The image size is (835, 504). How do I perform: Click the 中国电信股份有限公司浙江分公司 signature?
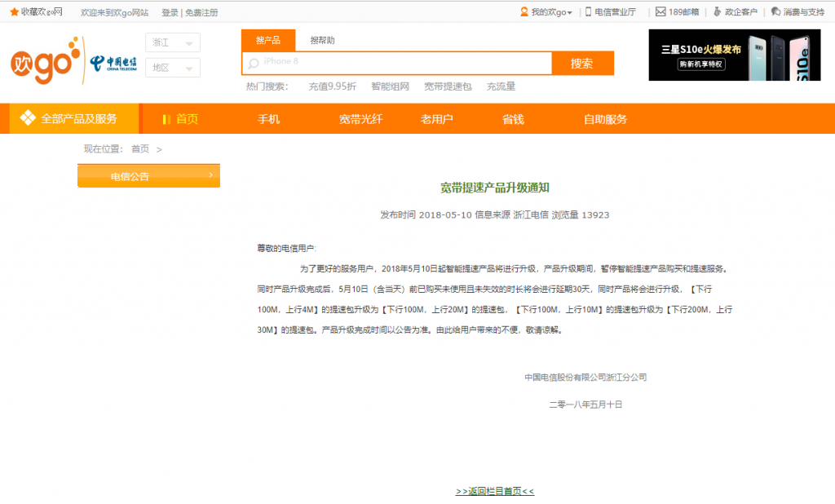[x=585, y=378]
